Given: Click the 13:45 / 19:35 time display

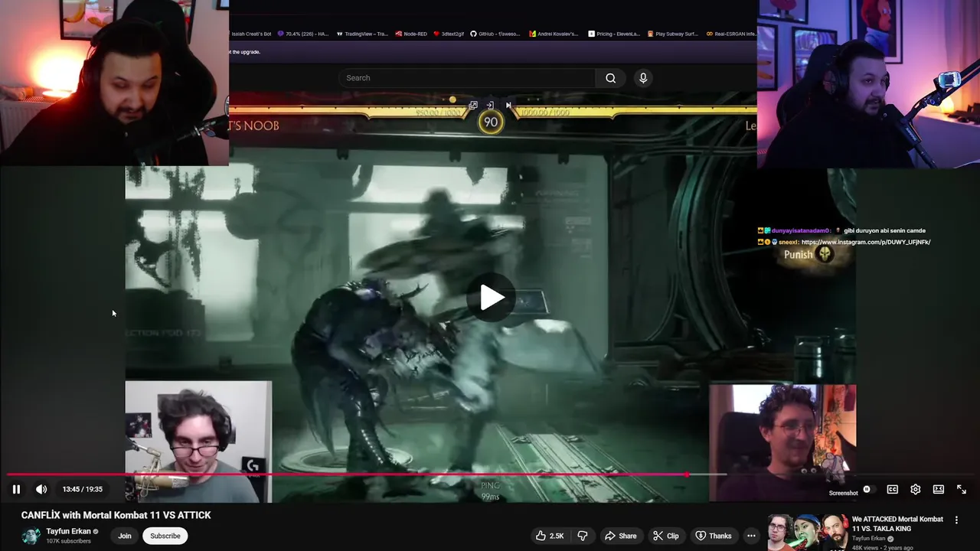Looking at the screenshot, I should 82,490.
